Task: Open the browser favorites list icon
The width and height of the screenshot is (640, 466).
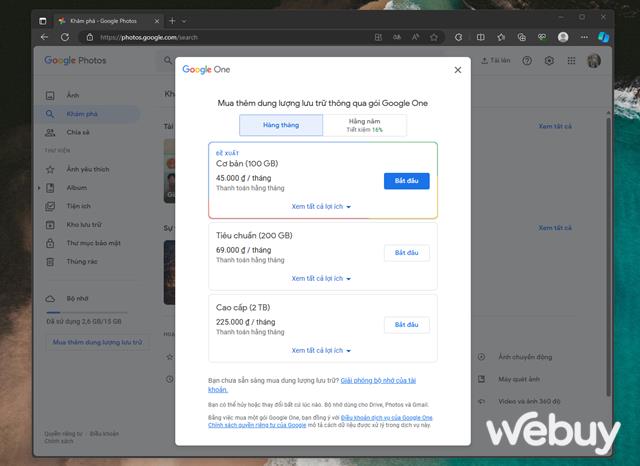Action: coord(501,37)
